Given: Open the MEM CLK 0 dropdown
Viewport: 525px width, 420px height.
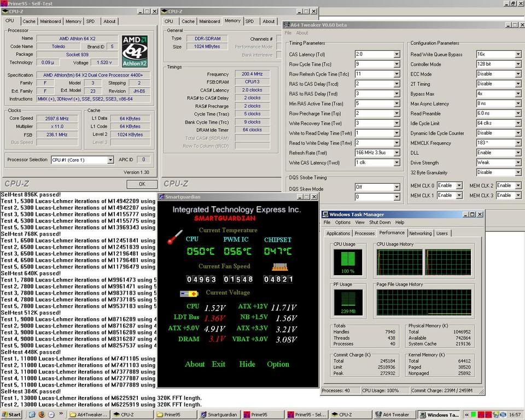Looking at the screenshot, I should click(x=459, y=185).
